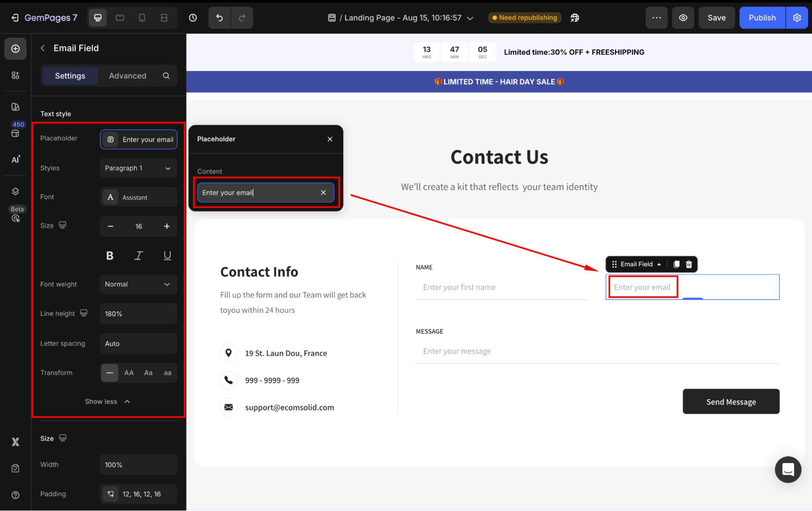Screen dimensions: 812x511
Task: Open the live chat support bubble
Action: 788,470
